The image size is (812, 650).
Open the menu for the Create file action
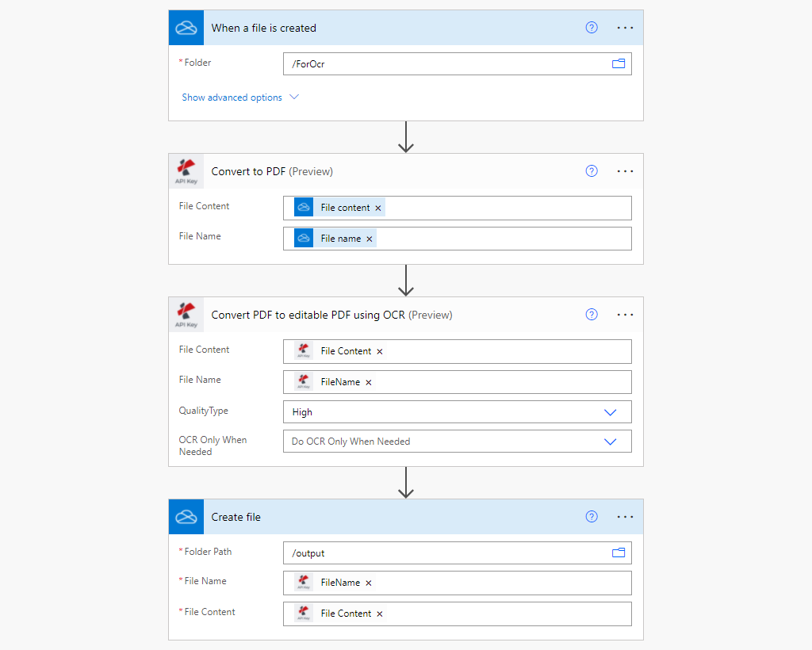(x=625, y=516)
